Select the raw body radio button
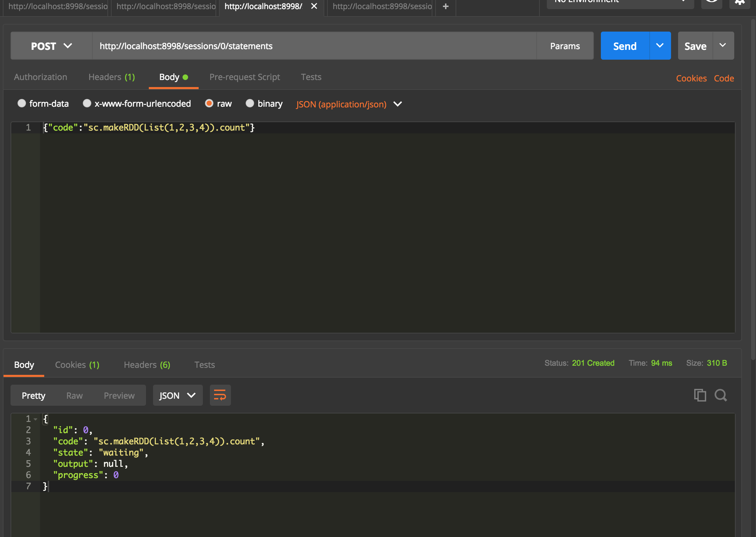 click(209, 103)
